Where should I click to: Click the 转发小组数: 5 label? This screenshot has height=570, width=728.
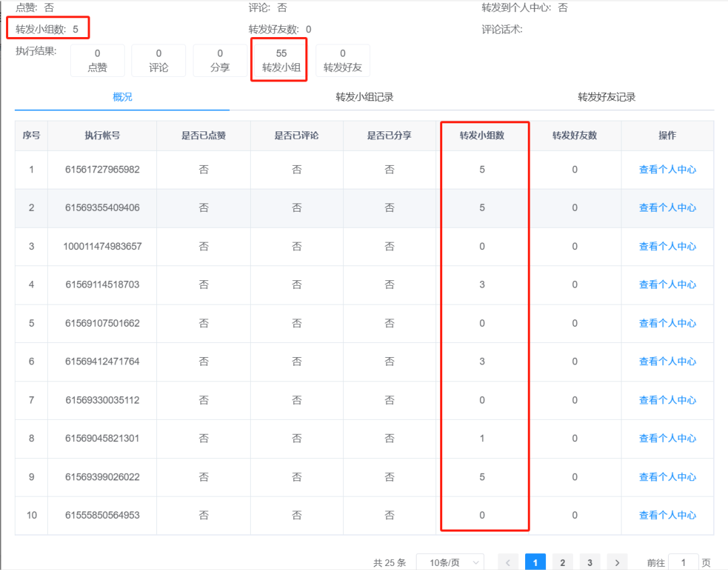click(x=47, y=29)
